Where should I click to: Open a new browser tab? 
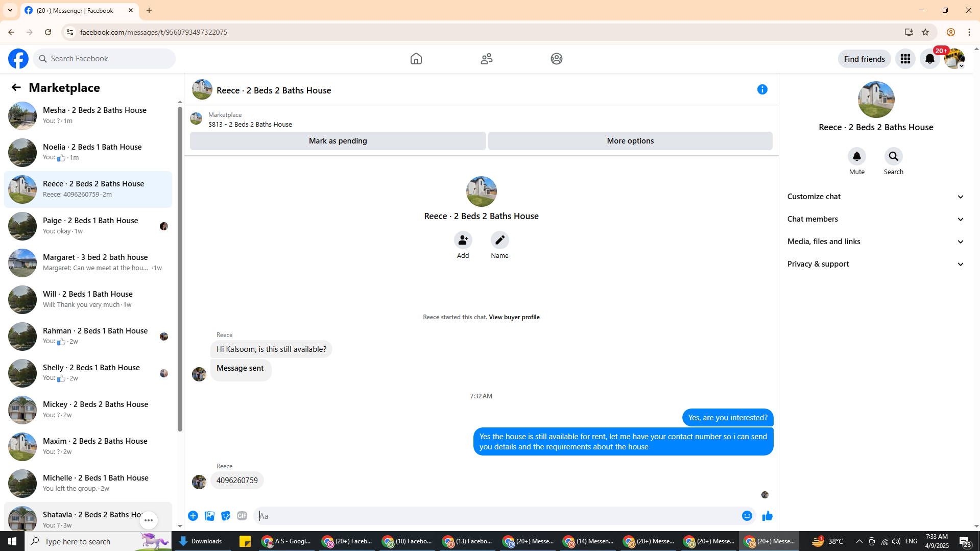point(149,10)
